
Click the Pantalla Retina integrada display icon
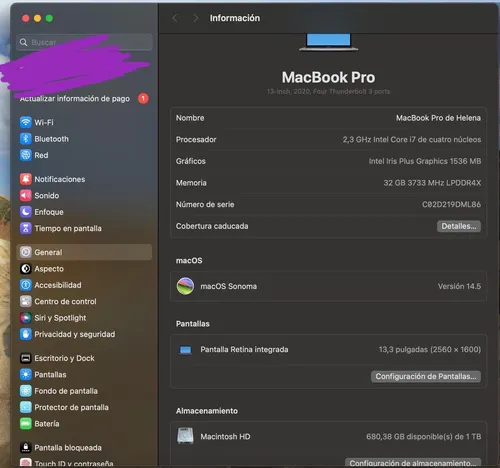point(186,350)
